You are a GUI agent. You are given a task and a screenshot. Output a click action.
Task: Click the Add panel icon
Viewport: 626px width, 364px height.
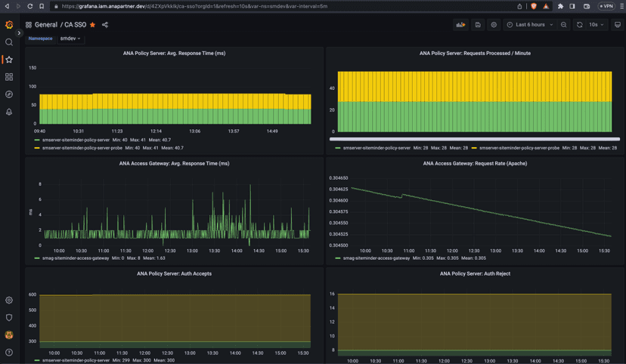coord(460,25)
